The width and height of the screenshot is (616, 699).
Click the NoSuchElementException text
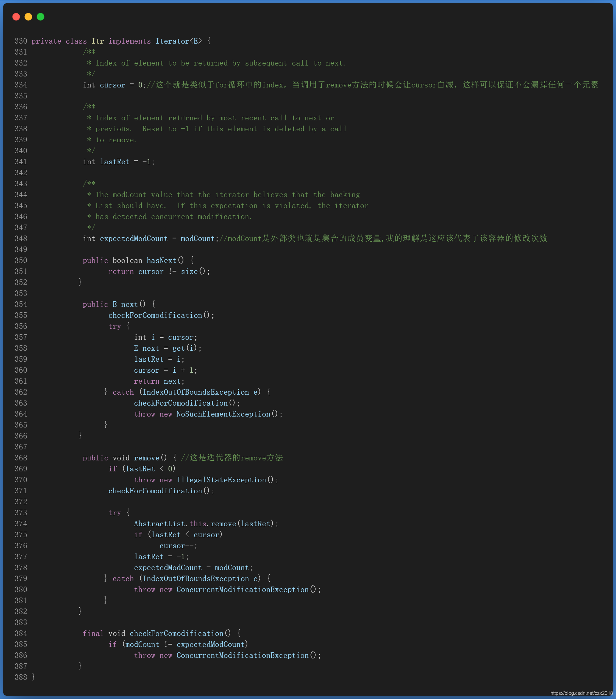223,414
